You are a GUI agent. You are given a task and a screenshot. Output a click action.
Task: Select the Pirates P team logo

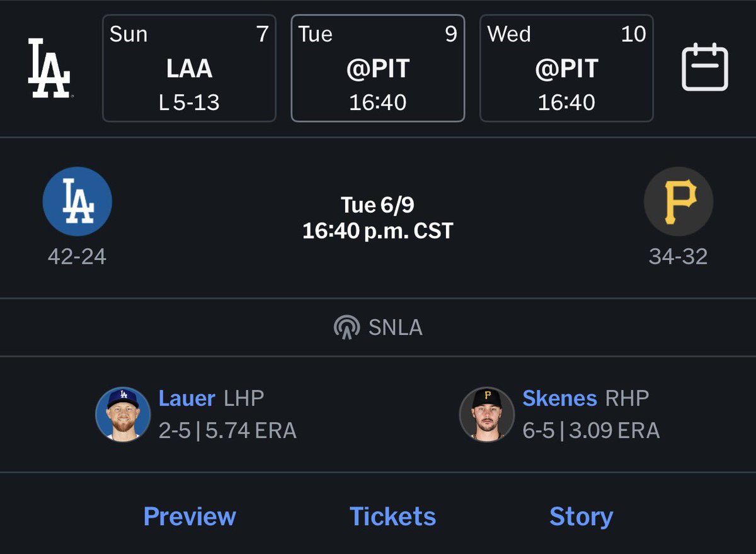(679, 201)
